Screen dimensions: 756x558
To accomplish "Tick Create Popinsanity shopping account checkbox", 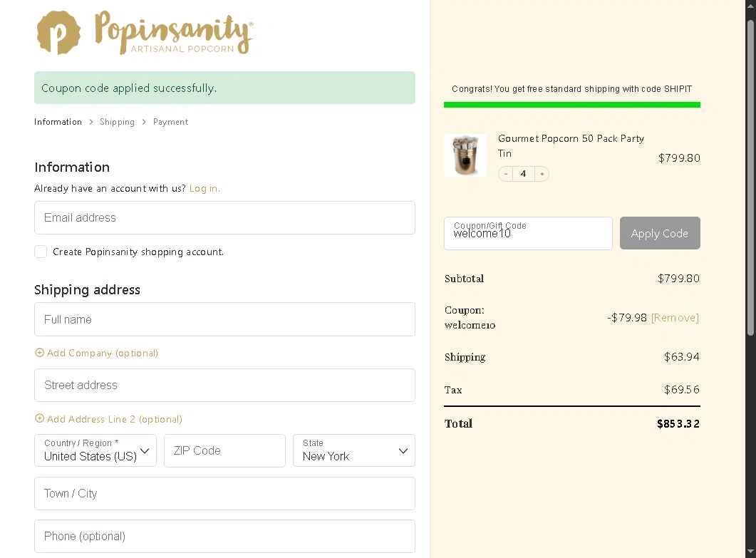I will pyautogui.click(x=41, y=252).
